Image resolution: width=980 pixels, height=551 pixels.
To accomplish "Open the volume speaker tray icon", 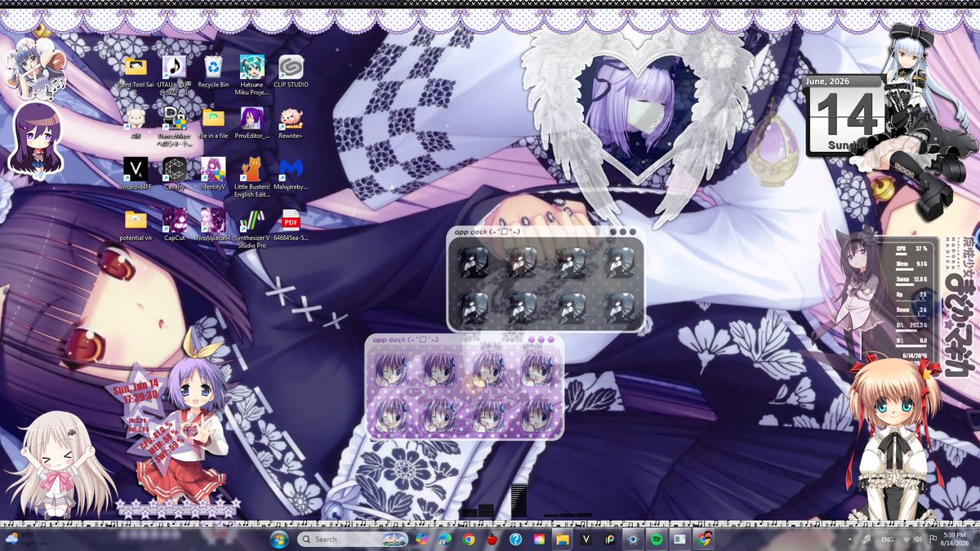I will [x=918, y=540].
